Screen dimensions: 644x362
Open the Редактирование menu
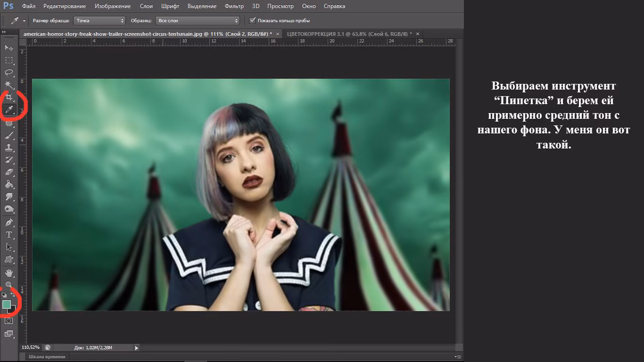[65, 6]
